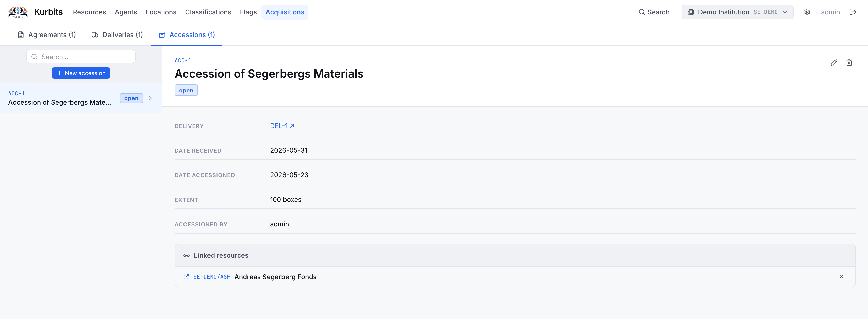This screenshot has width=868, height=319.
Task: Focus the accession Search field
Action: (x=81, y=57)
